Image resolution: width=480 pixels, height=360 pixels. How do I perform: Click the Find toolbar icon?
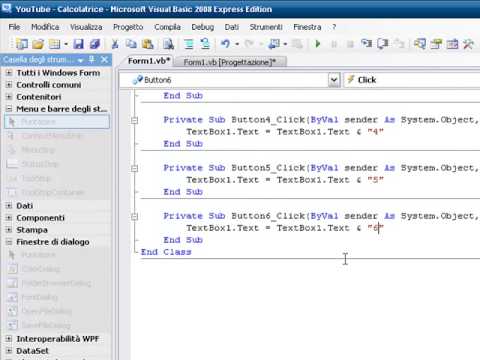[x=168, y=44]
